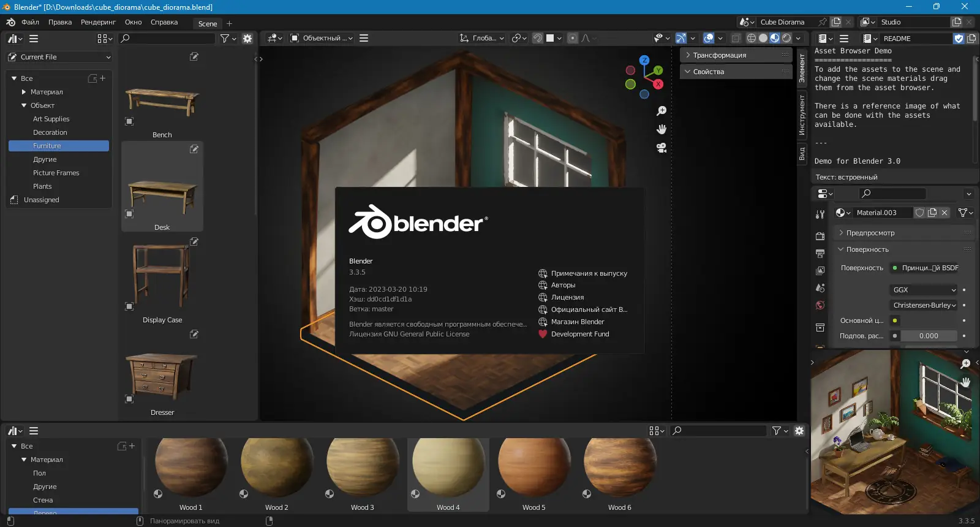
Task: Select the Wood 5 material thumbnail
Action: (534, 475)
